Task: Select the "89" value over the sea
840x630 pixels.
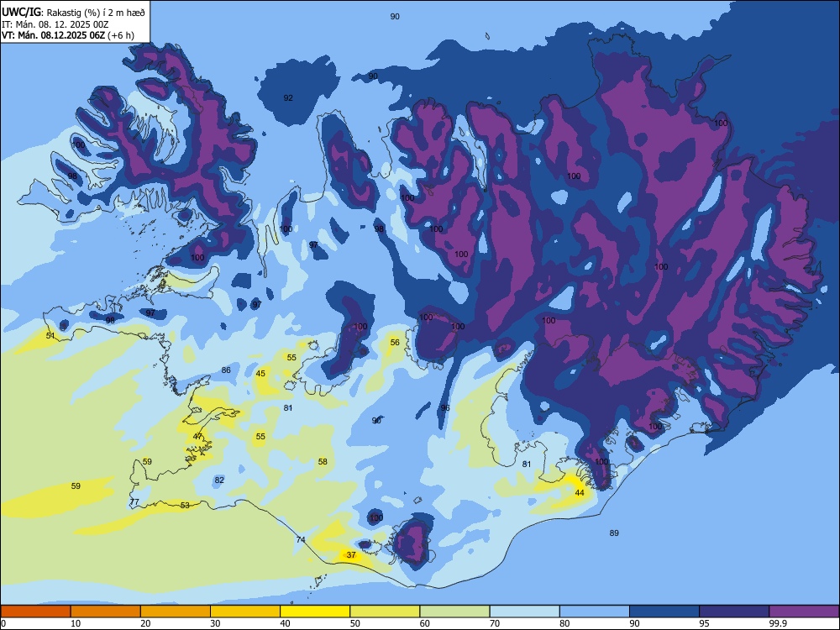Action: click(614, 533)
